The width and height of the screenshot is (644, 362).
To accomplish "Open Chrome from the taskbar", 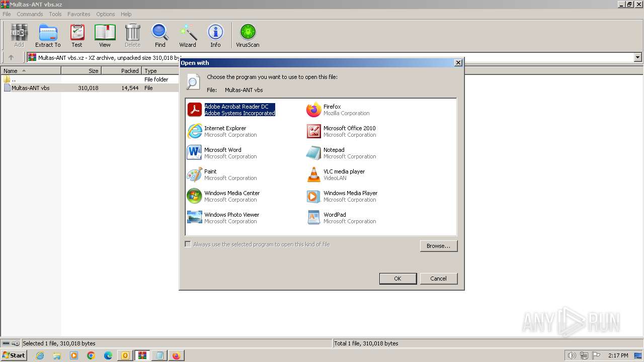I will click(91, 355).
